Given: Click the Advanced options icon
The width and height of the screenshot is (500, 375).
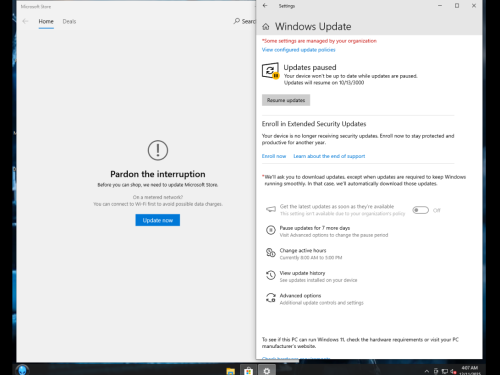Looking at the screenshot, I should point(271,298).
